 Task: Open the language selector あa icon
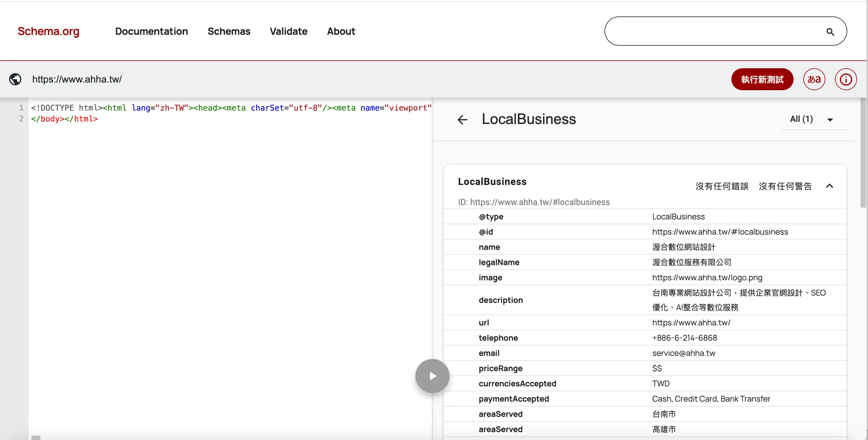pos(814,79)
